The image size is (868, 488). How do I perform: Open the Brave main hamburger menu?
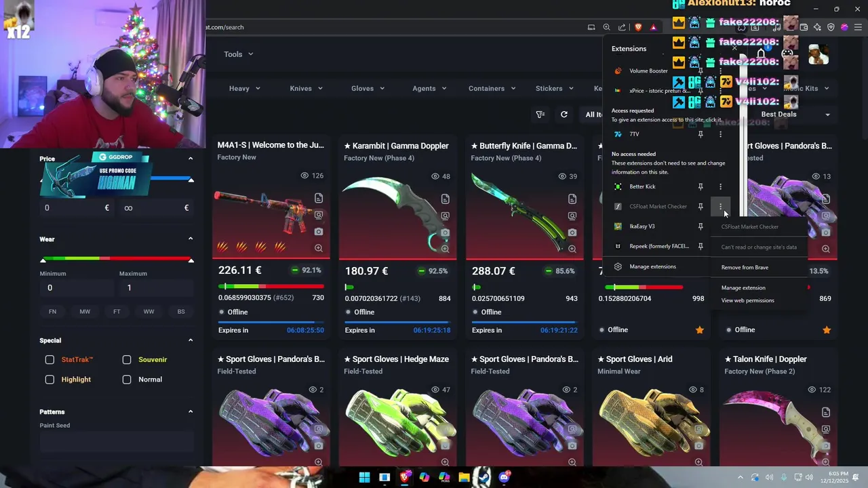pos(859,27)
